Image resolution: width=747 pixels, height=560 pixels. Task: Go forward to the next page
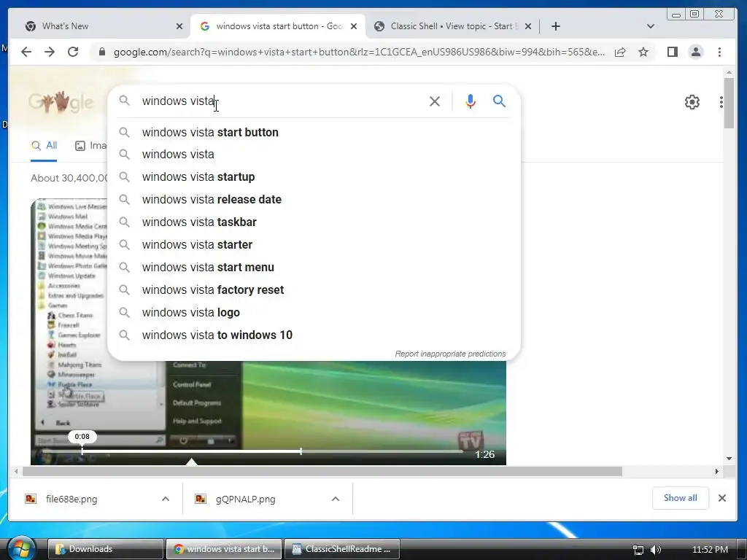click(x=50, y=52)
